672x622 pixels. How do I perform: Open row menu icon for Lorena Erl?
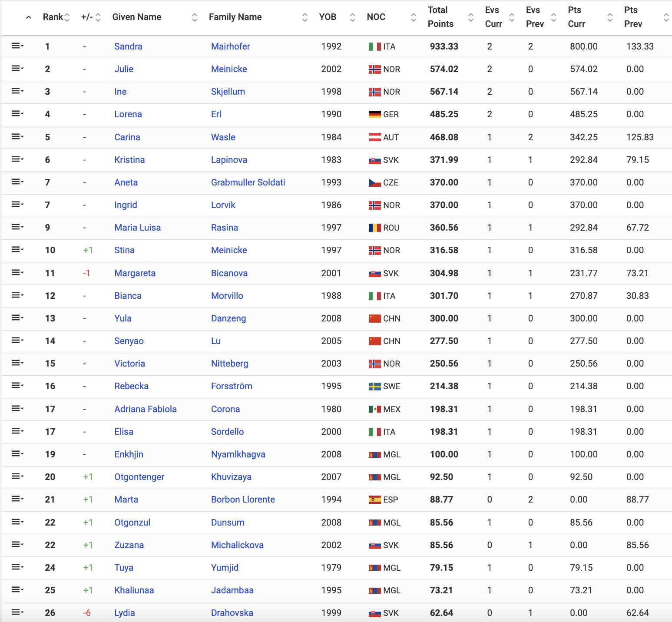tap(17, 113)
